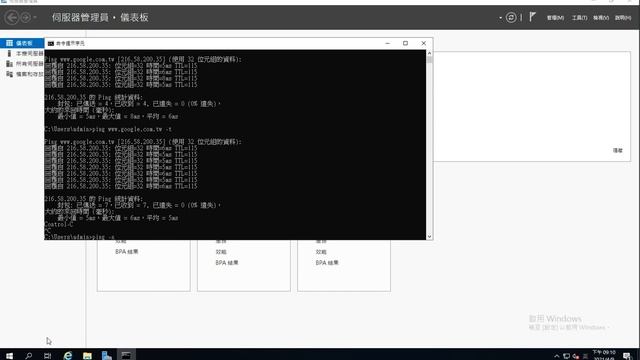The image size is (640, 360).
Task: Click the all servers icon in sidebar
Action: tap(9, 64)
